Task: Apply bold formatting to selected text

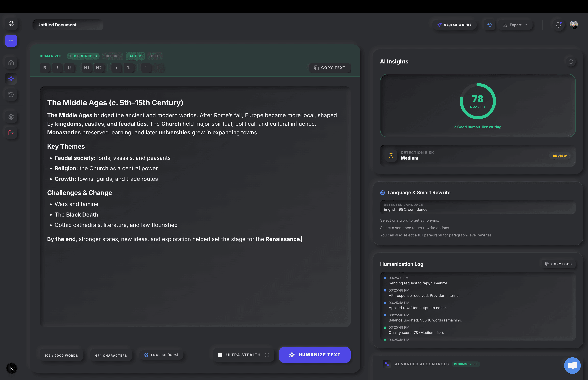Action: pyautogui.click(x=45, y=68)
